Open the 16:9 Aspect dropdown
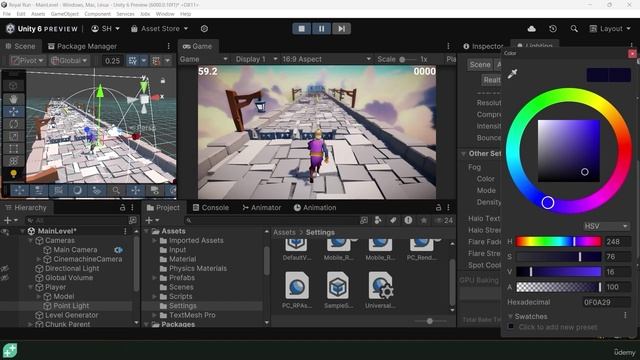This screenshot has height=360, width=640. pos(326,59)
